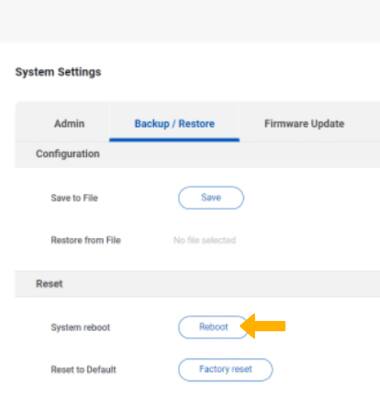Click the Reset section header
The height and width of the screenshot is (400, 380).
click(x=49, y=284)
